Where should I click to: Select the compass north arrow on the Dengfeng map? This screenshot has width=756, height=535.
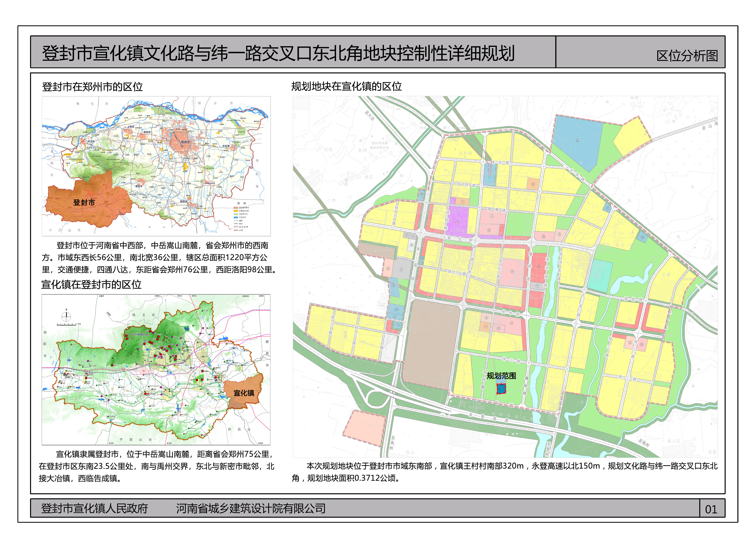[x=67, y=317]
